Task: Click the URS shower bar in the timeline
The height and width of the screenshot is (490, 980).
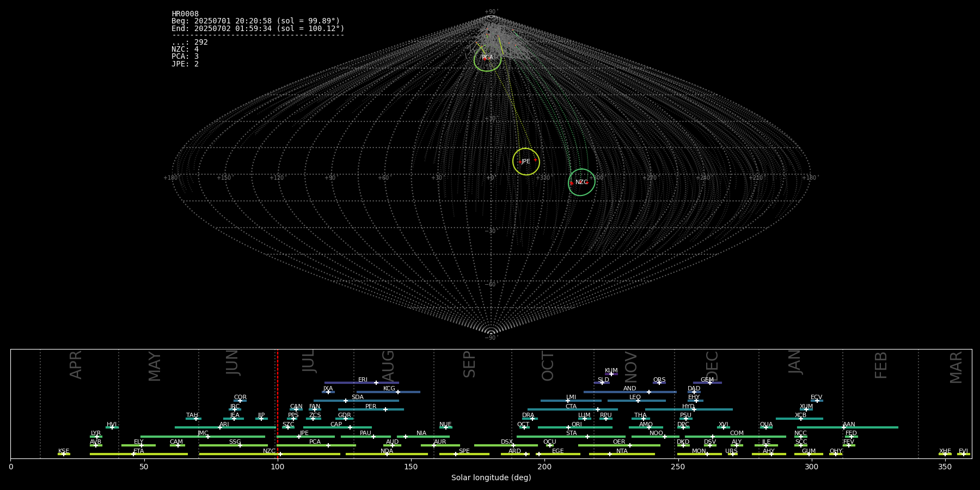Action: click(732, 454)
